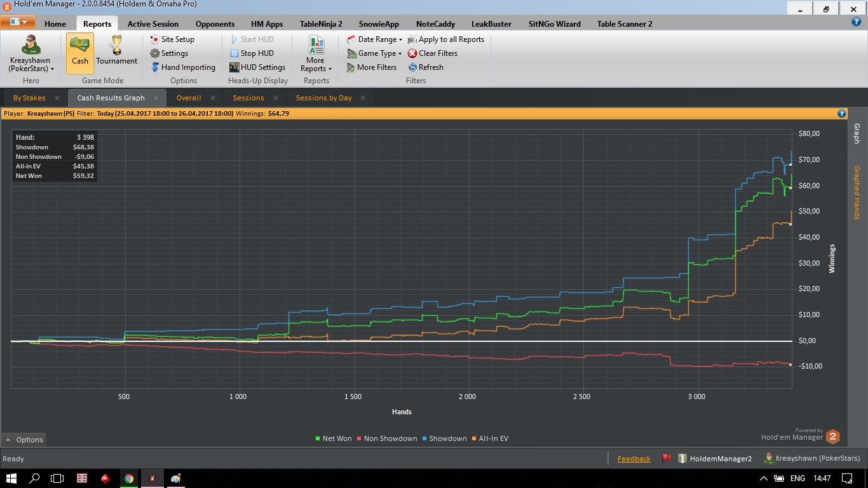
Task: Open the application menu button
Action: (x=18, y=22)
